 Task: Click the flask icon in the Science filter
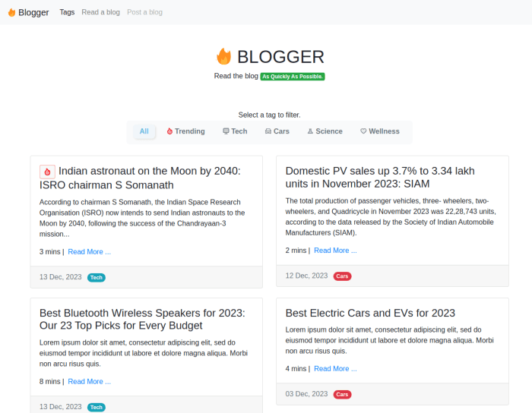tap(310, 131)
